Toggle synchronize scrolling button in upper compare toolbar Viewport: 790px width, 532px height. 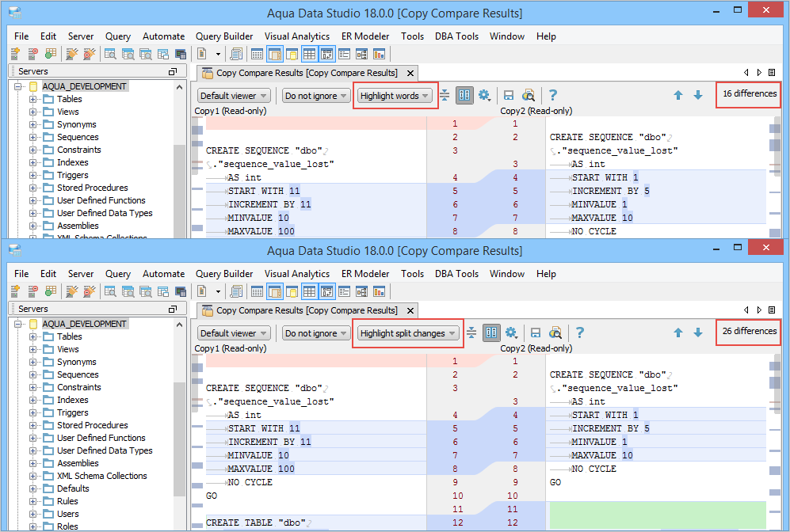tap(464, 95)
